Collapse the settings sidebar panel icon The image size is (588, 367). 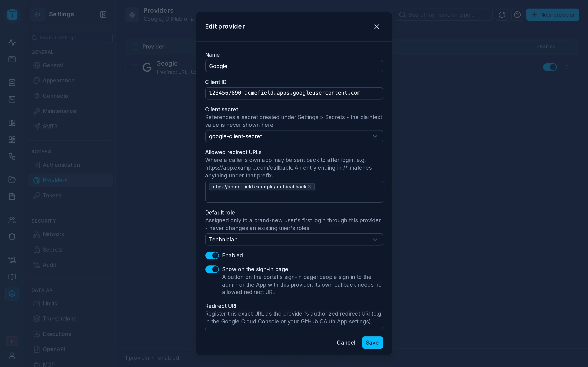[x=103, y=14]
